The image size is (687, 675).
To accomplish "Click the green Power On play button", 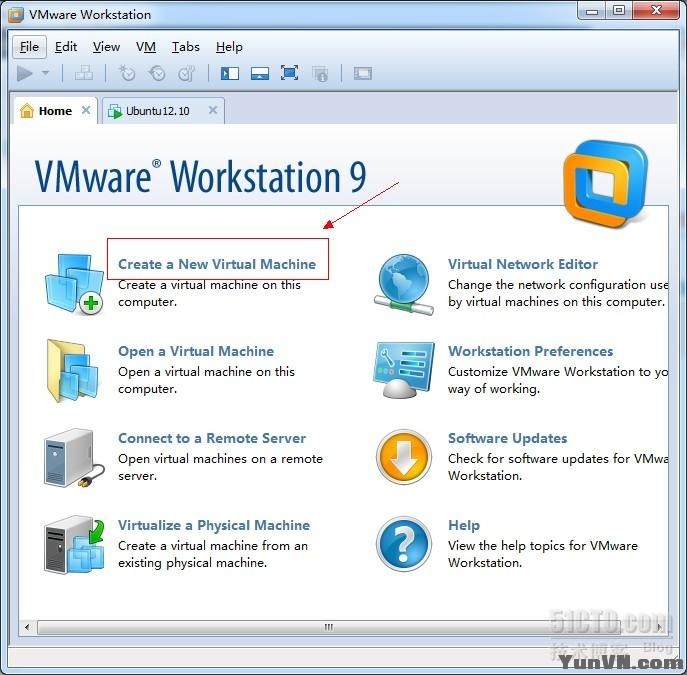I will [25, 73].
